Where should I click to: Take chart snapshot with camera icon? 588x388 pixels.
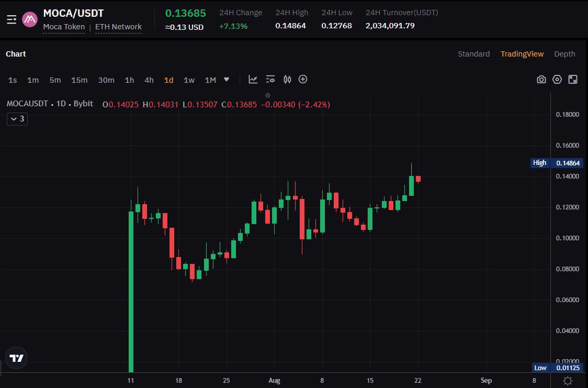pyautogui.click(x=541, y=80)
